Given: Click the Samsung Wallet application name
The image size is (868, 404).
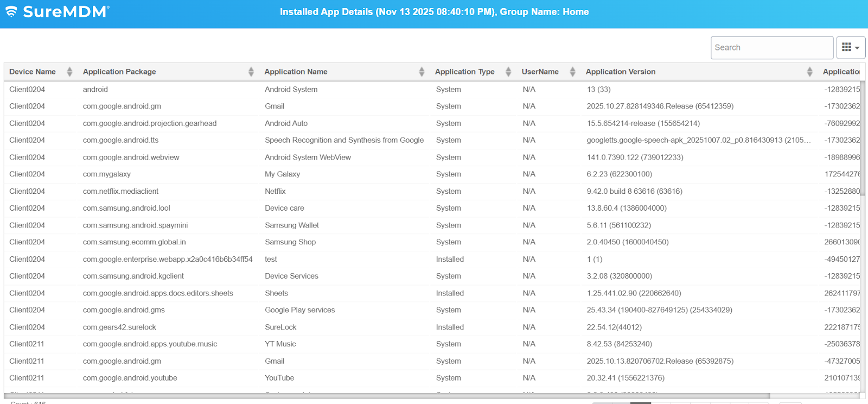Looking at the screenshot, I should click(292, 225).
